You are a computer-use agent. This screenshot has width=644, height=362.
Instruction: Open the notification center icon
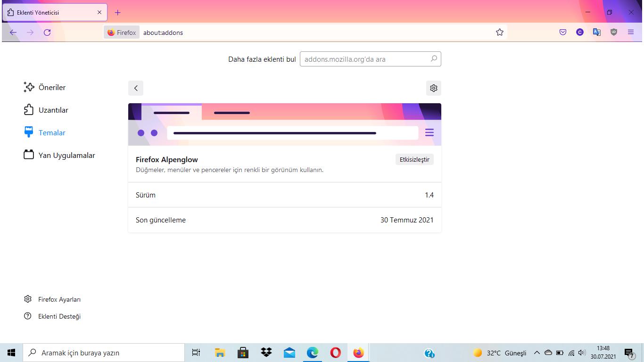tap(629, 353)
